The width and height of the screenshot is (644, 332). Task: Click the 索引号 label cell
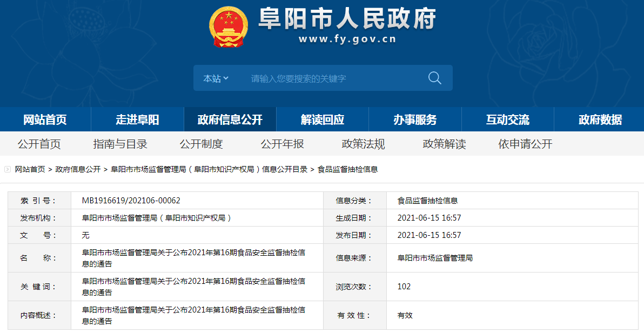point(39,201)
